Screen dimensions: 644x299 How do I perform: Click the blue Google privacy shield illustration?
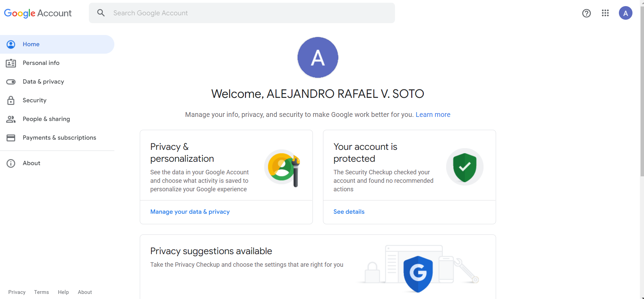point(418,273)
